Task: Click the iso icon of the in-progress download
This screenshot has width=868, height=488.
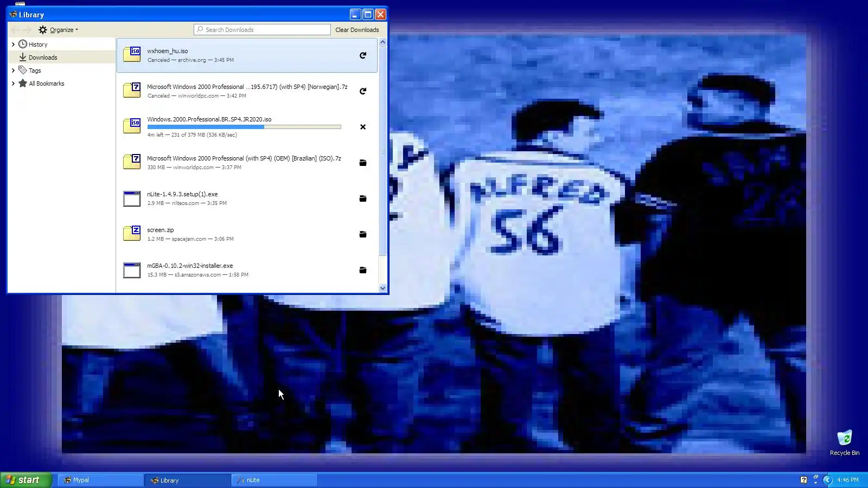Action: (132, 126)
